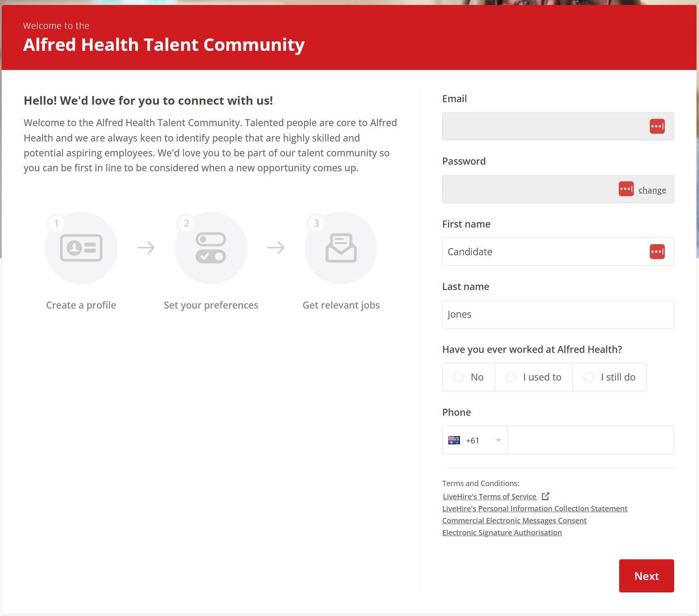Click the "change" password link
Screen dimensions: 699x616
[x=652, y=190]
